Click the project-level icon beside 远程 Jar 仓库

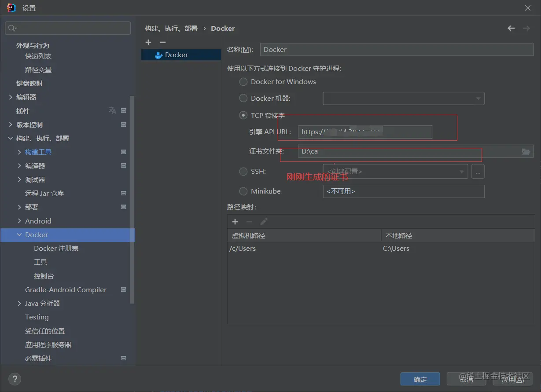click(x=123, y=193)
